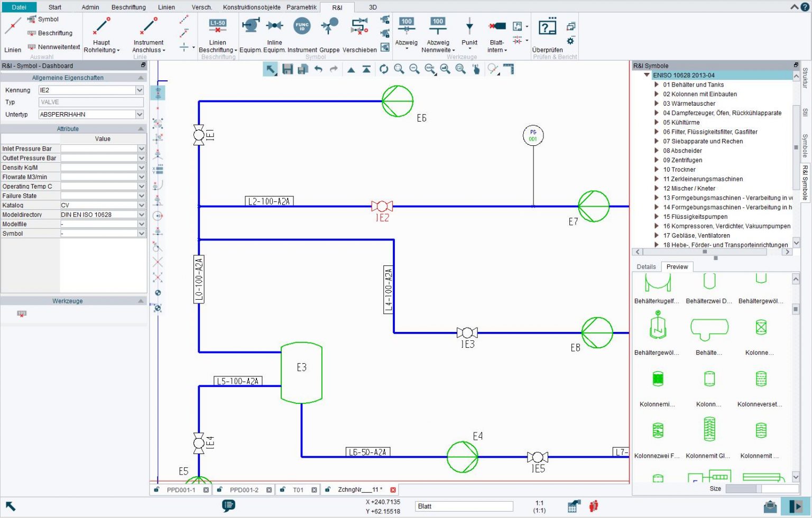Screen dimensions: 812x518
Task: Select the zoom-in magnifier above the drawing
Action: tap(399, 69)
